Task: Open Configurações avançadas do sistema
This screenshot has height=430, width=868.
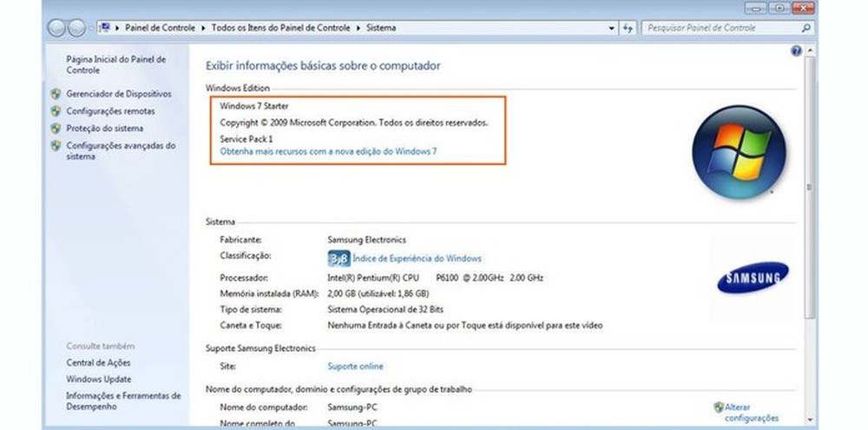Action: [121, 151]
